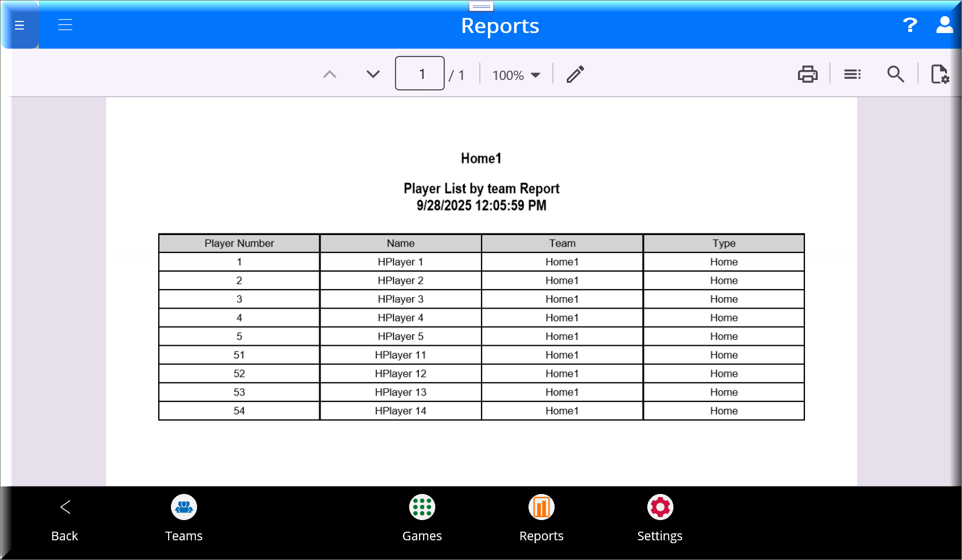
Task: Click the pencil edit icon
Action: pos(575,74)
